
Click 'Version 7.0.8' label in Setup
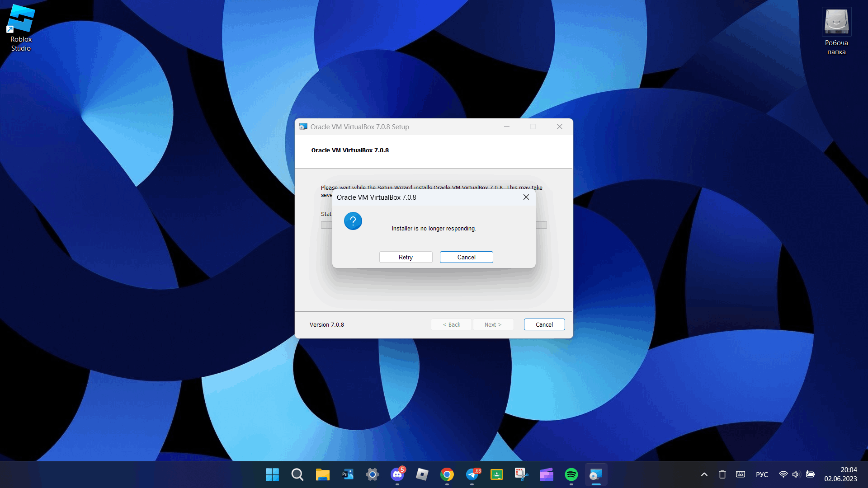(326, 325)
